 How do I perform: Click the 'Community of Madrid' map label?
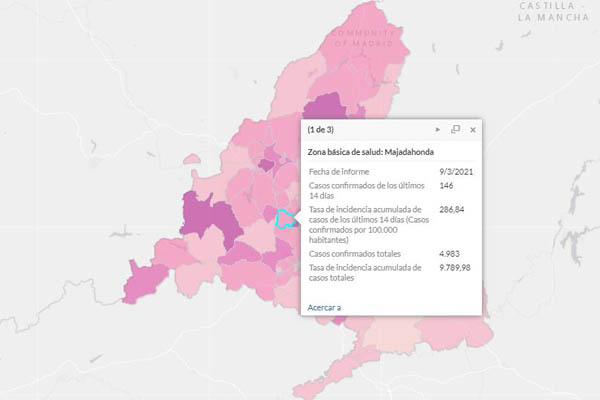[366, 38]
